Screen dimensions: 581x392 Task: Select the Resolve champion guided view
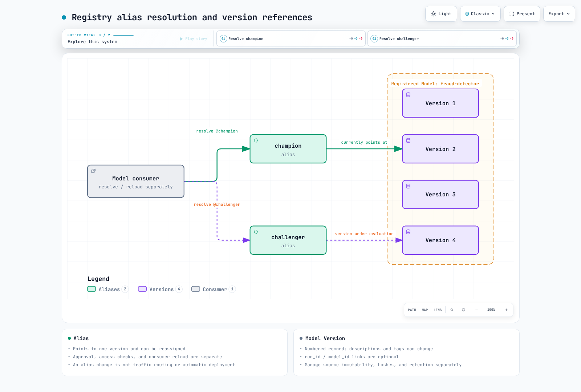(290, 38)
